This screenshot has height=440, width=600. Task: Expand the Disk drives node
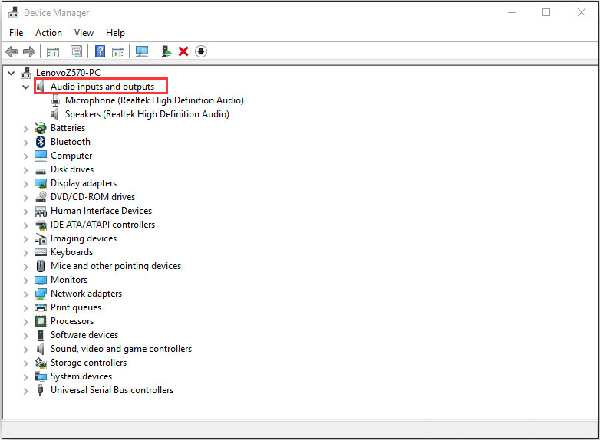click(26, 170)
